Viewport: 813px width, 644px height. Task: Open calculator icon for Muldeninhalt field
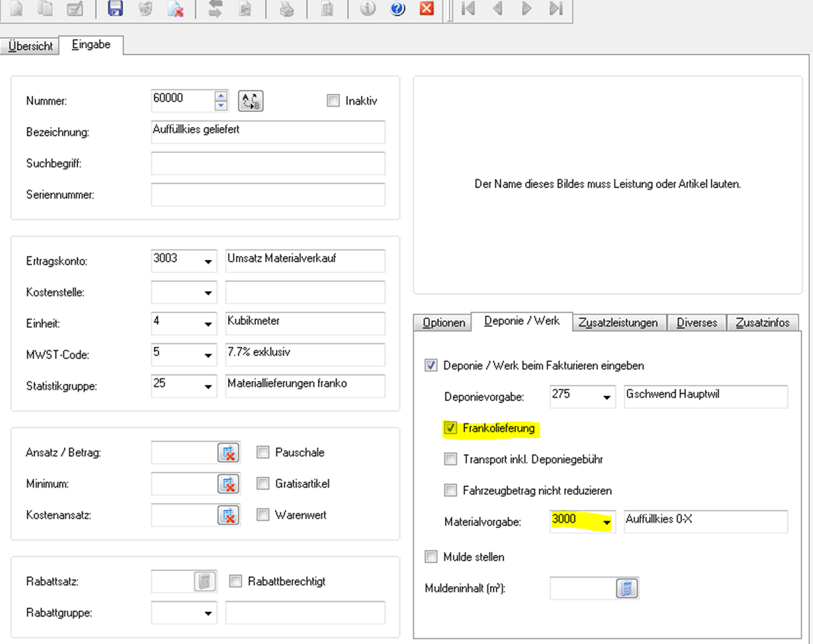coord(627,589)
